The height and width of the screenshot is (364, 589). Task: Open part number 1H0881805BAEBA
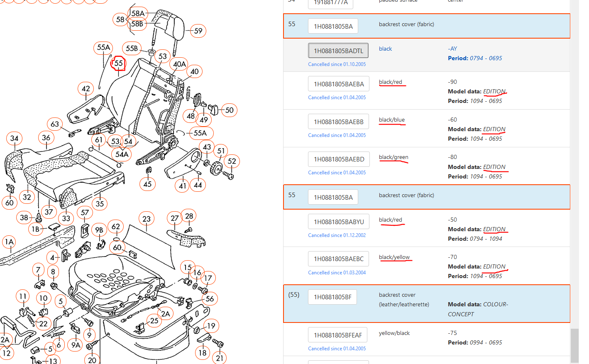tap(339, 84)
